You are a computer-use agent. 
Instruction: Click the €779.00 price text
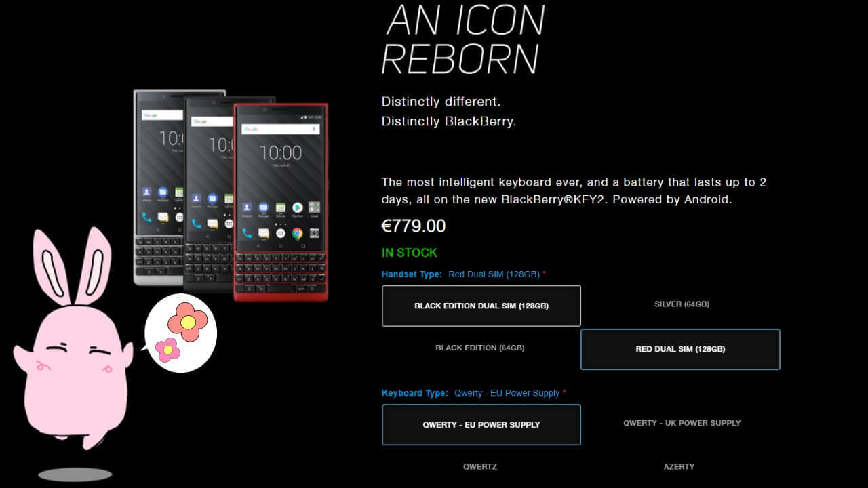(x=414, y=226)
